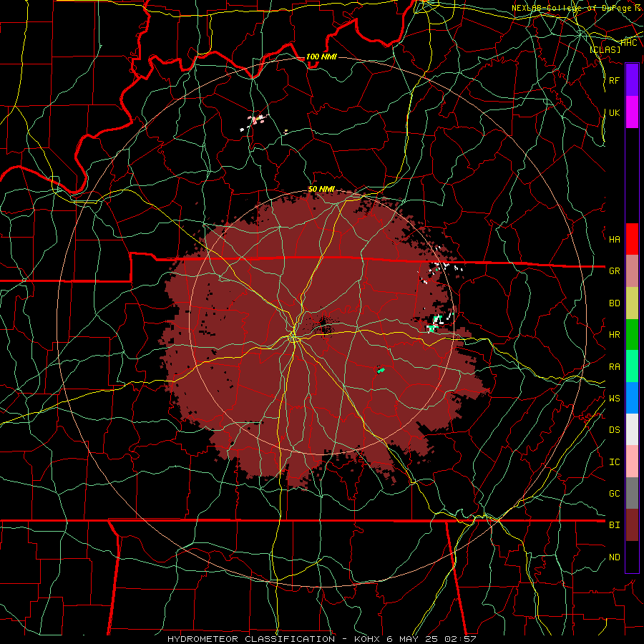Click the GC legend label

pyautogui.click(x=614, y=494)
